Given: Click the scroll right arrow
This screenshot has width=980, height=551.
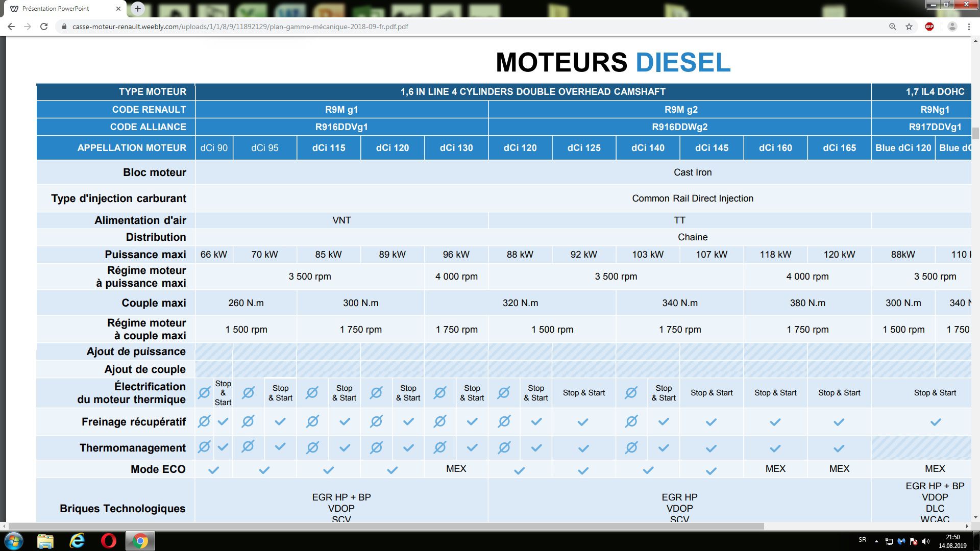Looking at the screenshot, I should (967, 526).
